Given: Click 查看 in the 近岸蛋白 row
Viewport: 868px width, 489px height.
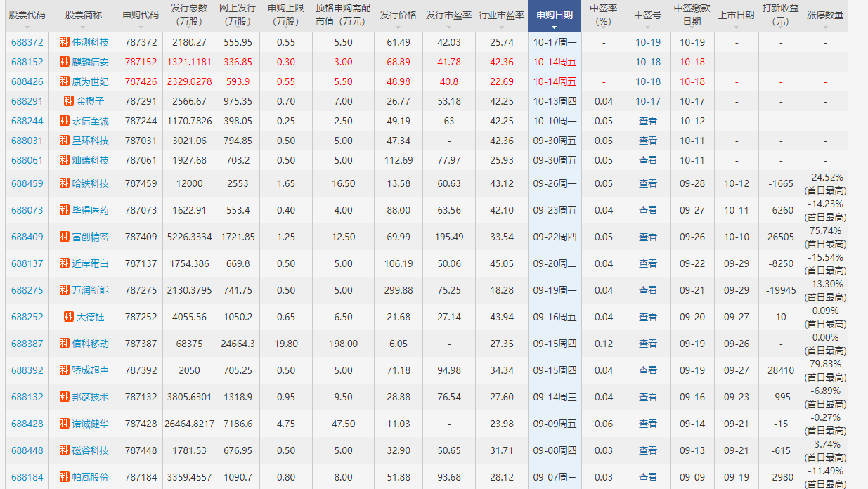Looking at the screenshot, I should [648, 263].
